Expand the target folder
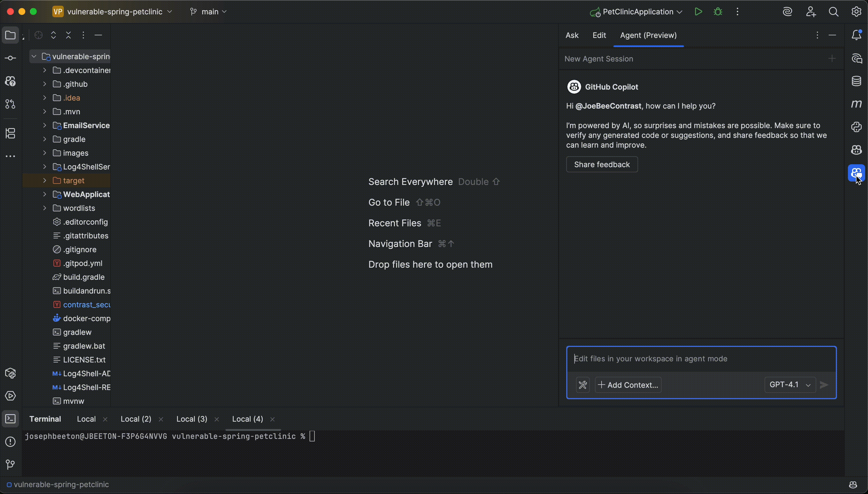The width and height of the screenshot is (868, 494). [45, 180]
